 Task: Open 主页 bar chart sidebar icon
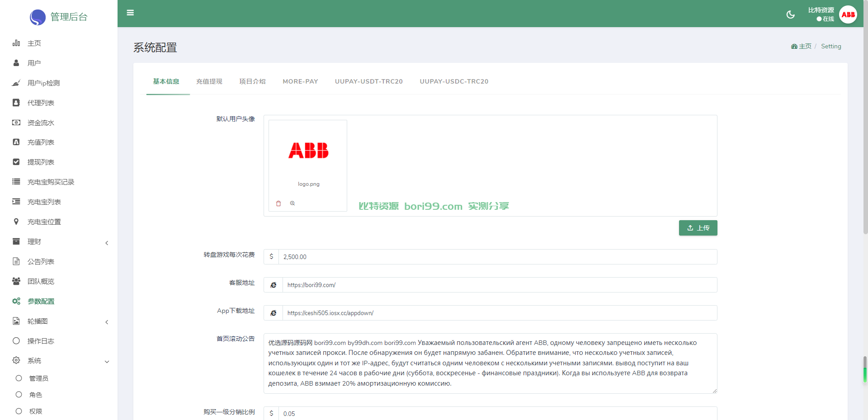point(16,43)
